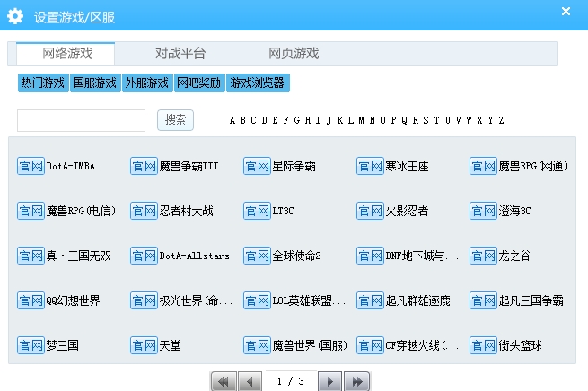Select the game 星际争霸
Image resolution: width=588 pixels, height=391 pixels.
click(294, 166)
